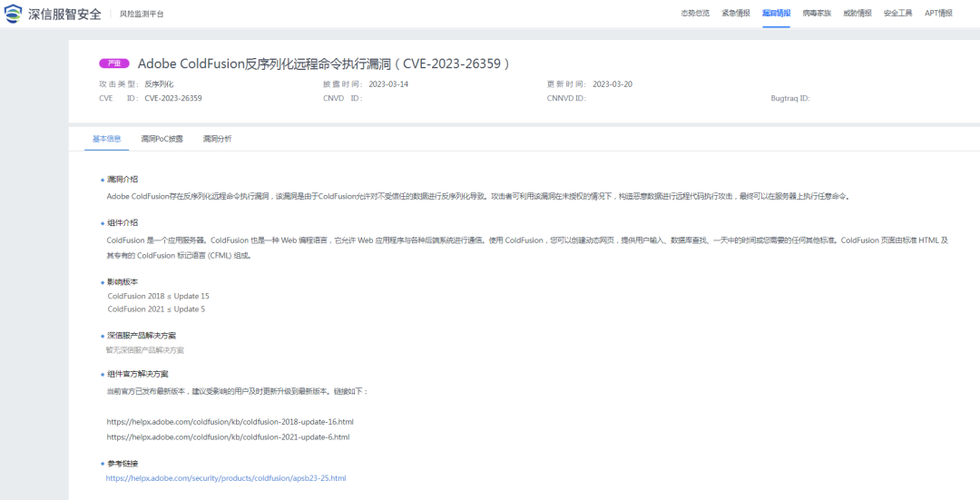Click the 深信服智安全 brand name
This screenshot has height=500, width=980.
point(64,14)
